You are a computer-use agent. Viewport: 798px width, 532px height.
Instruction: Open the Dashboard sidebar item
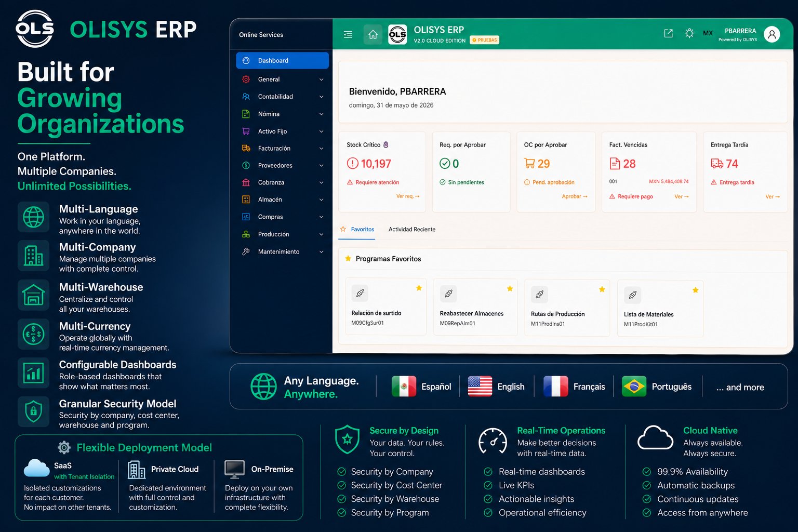click(282, 60)
